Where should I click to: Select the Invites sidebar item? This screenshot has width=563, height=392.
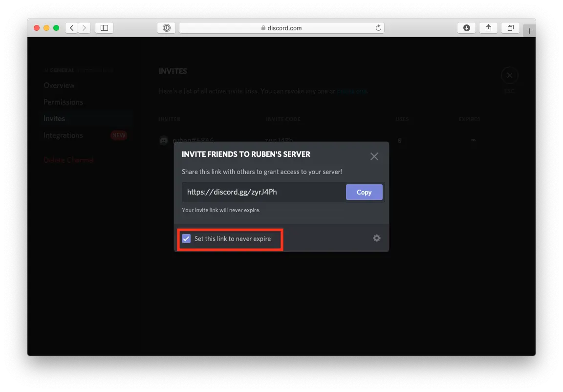pos(54,119)
